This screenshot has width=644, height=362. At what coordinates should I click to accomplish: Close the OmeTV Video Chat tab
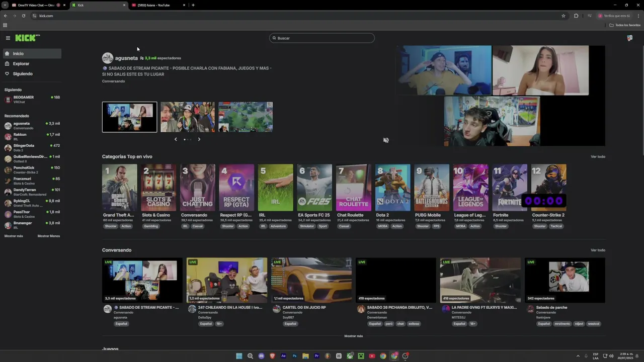pyautogui.click(x=64, y=5)
